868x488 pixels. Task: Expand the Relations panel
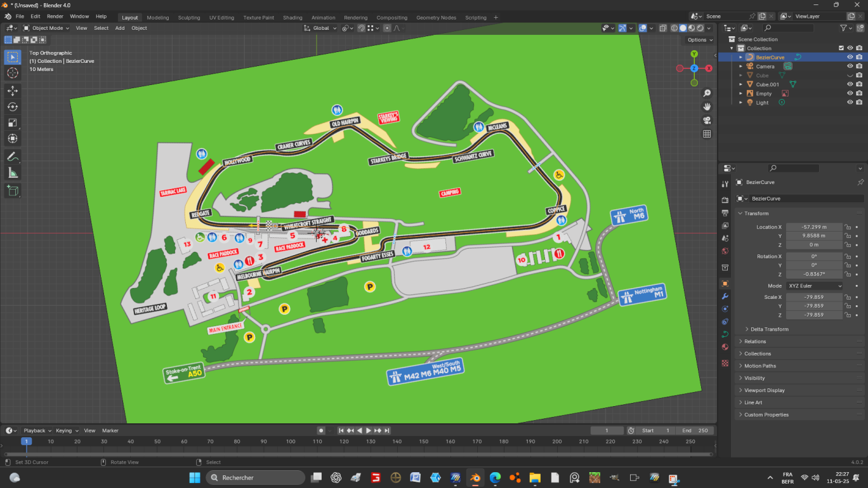[x=799, y=341]
